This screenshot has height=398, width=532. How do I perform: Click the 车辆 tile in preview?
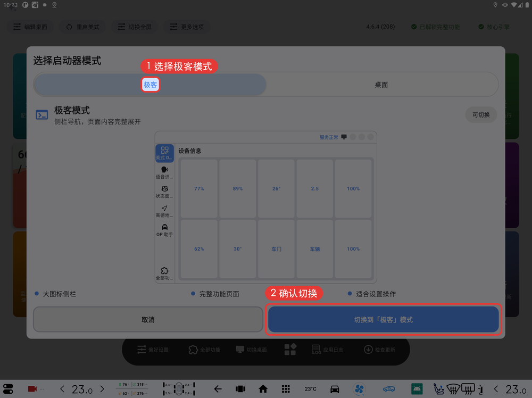click(x=315, y=248)
